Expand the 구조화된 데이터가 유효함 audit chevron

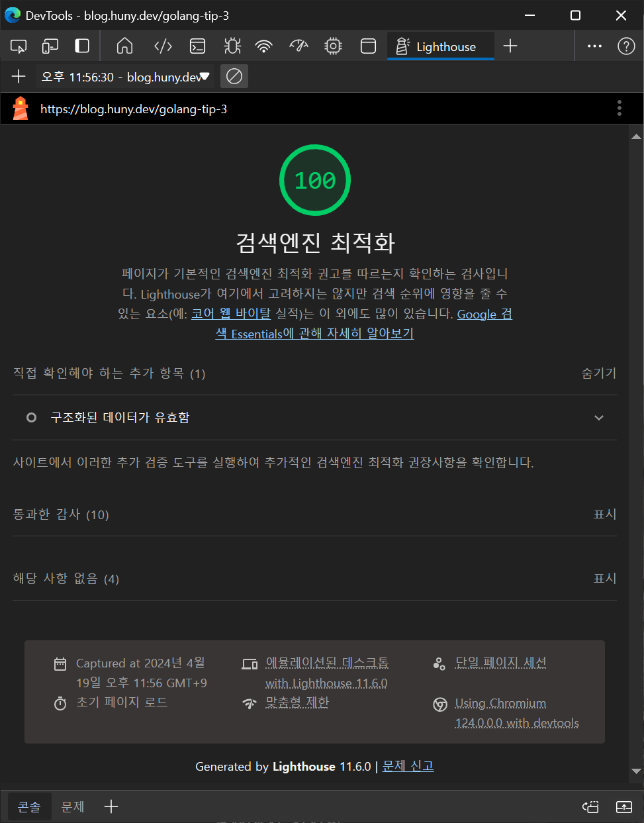click(599, 418)
